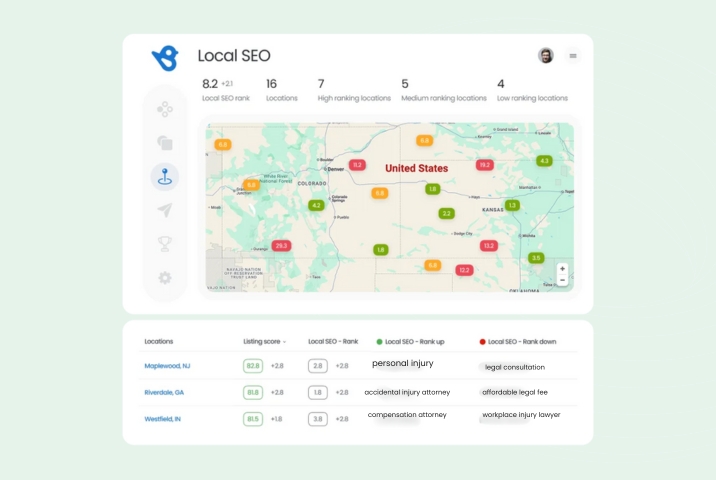Open the stacked pages sidebar icon
The height and width of the screenshot is (480, 716).
pyautogui.click(x=165, y=142)
